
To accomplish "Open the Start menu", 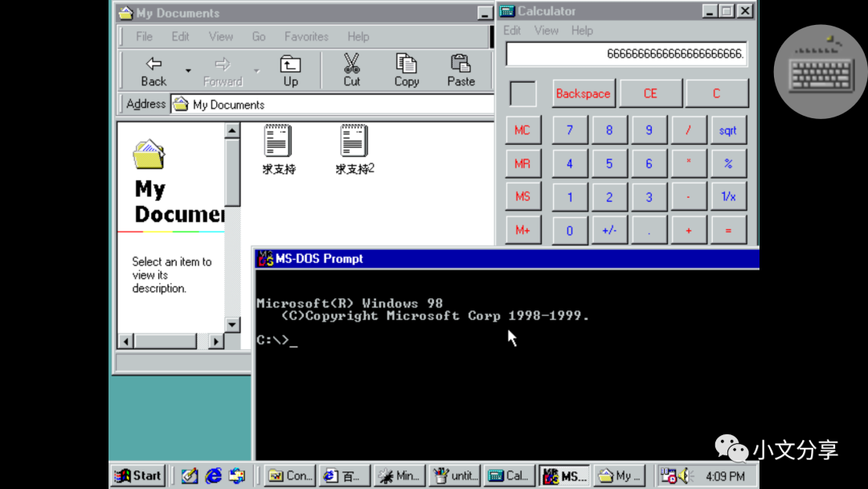I will tap(137, 475).
